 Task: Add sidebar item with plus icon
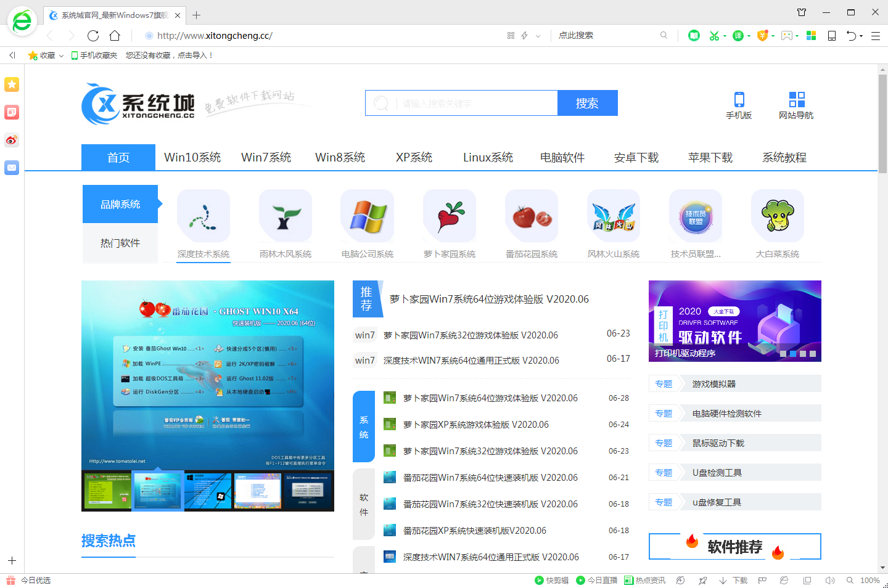click(12, 561)
